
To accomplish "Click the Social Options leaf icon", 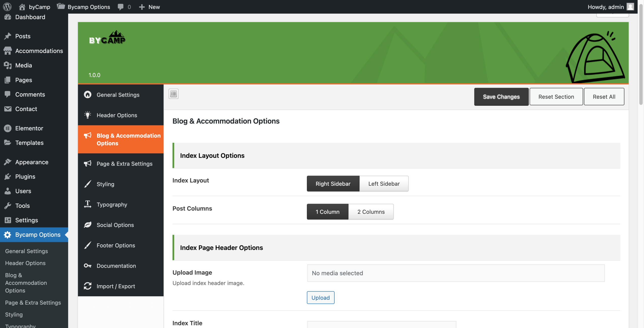I will click(x=88, y=225).
